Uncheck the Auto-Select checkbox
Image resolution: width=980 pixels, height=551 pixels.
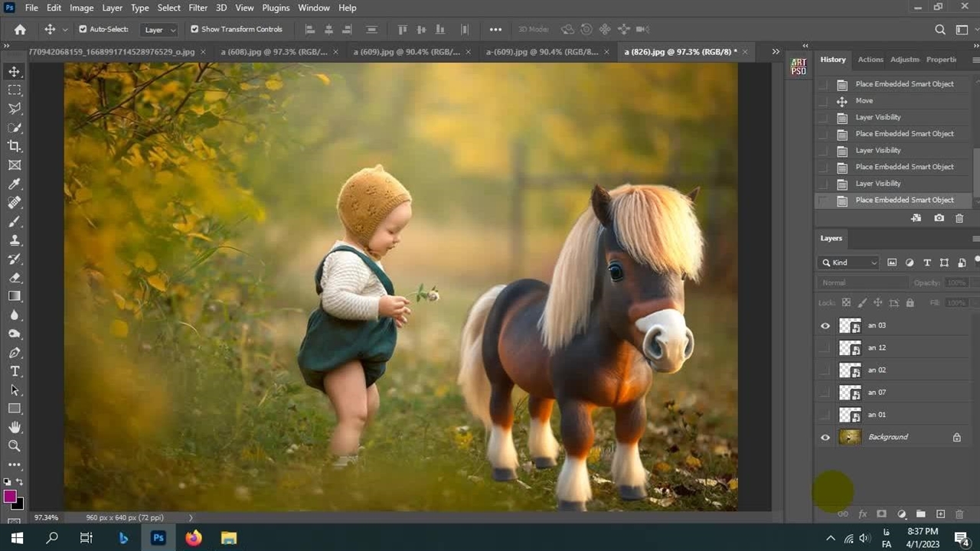point(83,29)
